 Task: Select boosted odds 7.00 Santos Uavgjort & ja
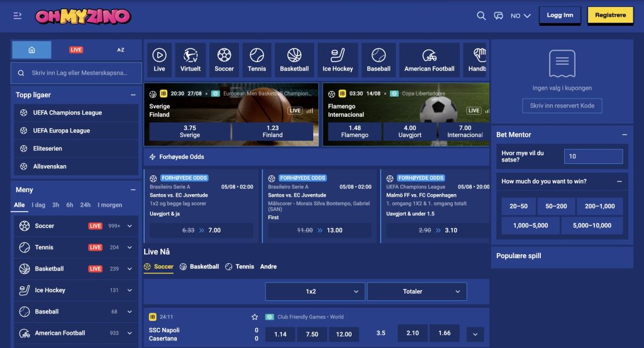coord(201,231)
